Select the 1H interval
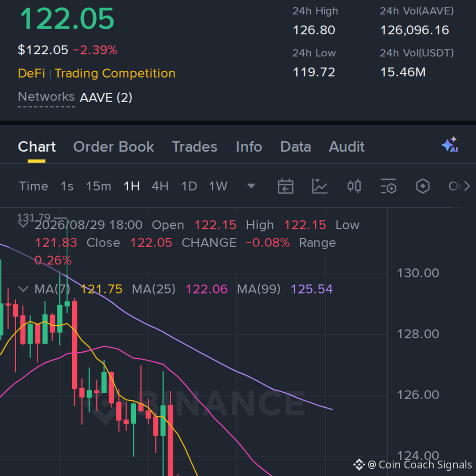 point(132,186)
